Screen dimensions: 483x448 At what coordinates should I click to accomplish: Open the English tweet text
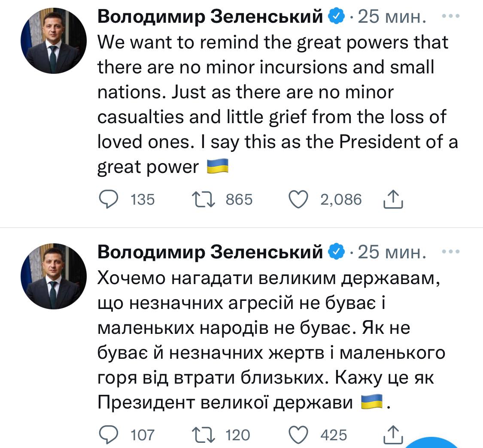click(275, 105)
